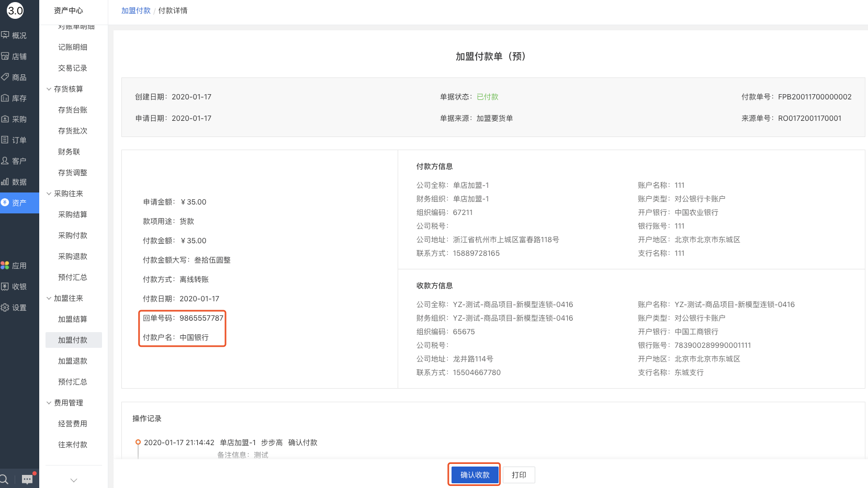Open the chat message icon
868x488 pixels.
[x=28, y=479]
